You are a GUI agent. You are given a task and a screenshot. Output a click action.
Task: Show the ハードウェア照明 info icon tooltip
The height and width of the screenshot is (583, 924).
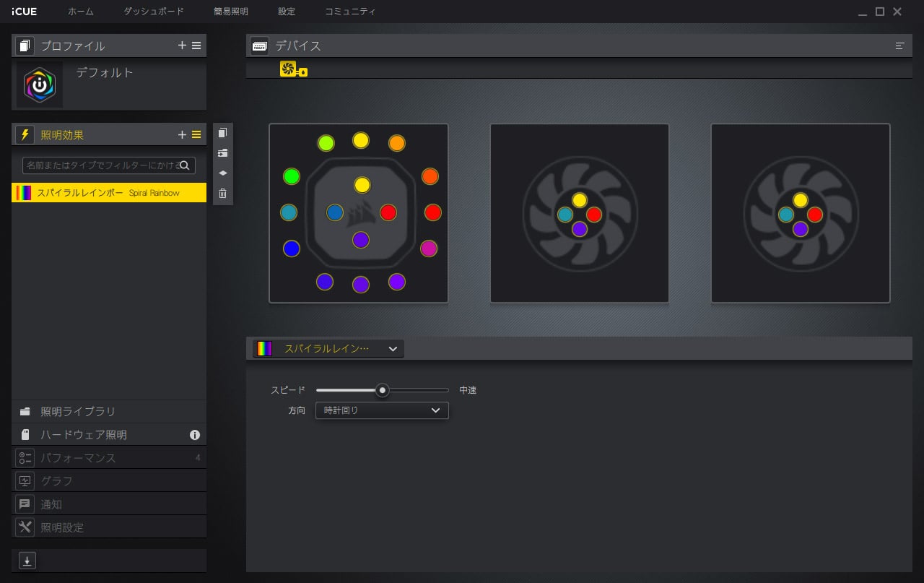pyautogui.click(x=195, y=435)
